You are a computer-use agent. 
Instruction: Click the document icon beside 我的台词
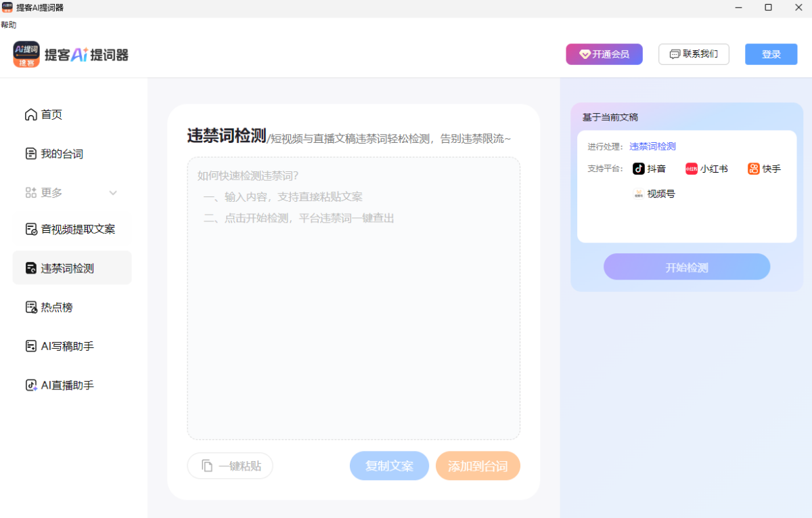point(30,154)
